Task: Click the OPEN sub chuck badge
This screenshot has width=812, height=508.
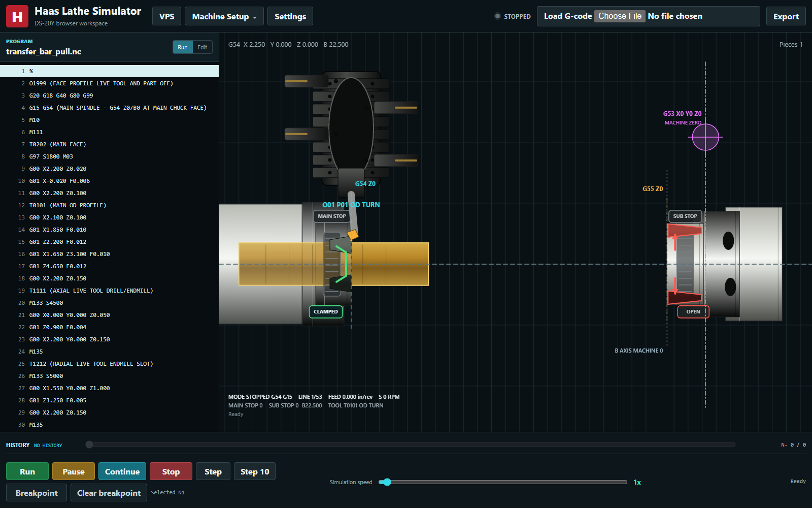Action: pyautogui.click(x=693, y=311)
